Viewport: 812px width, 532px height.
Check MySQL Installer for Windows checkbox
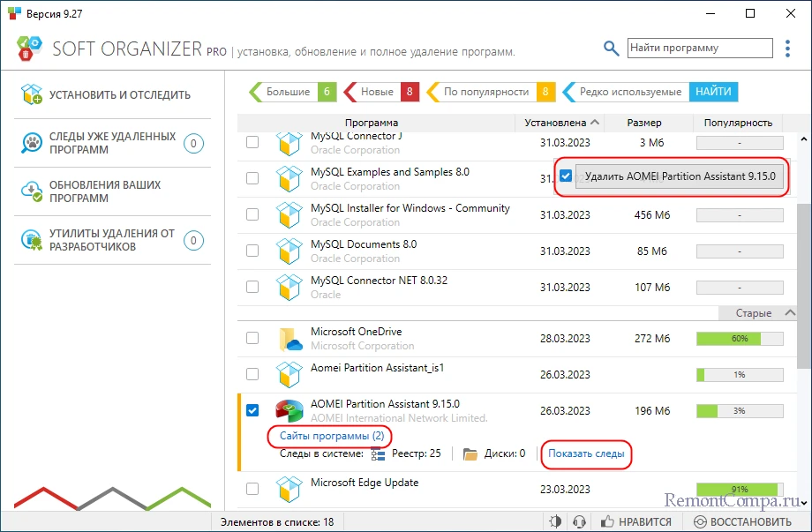[x=252, y=214]
